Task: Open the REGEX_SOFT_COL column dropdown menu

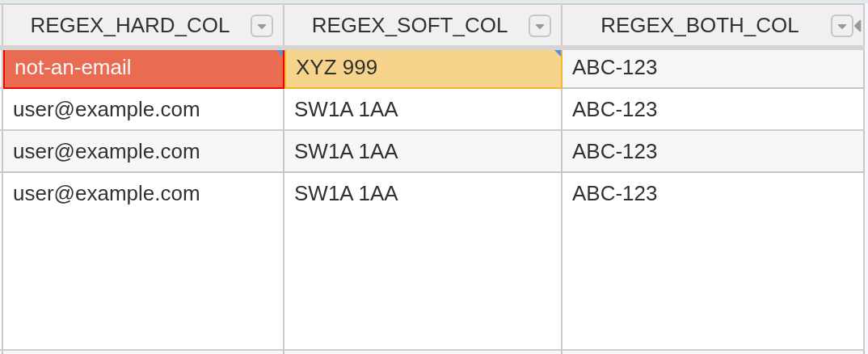Action: click(540, 26)
